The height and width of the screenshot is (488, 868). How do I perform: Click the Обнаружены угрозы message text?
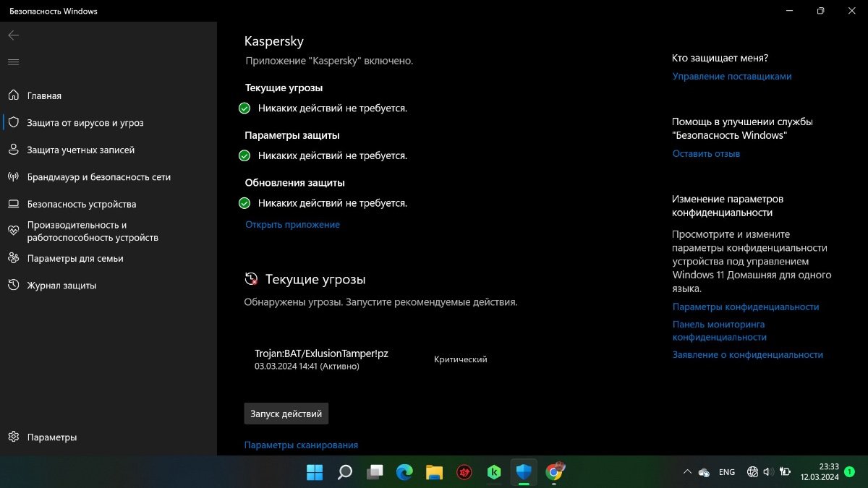[381, 302]
